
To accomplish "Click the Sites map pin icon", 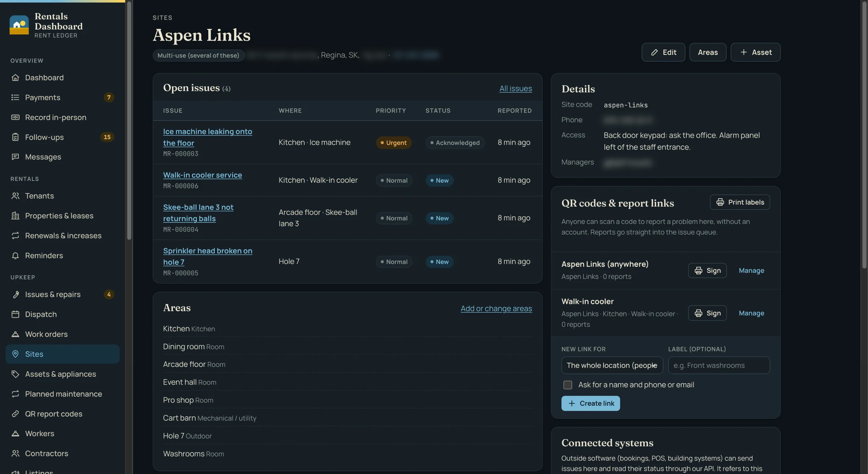I will pyautogui.click(x=15, y=354).
